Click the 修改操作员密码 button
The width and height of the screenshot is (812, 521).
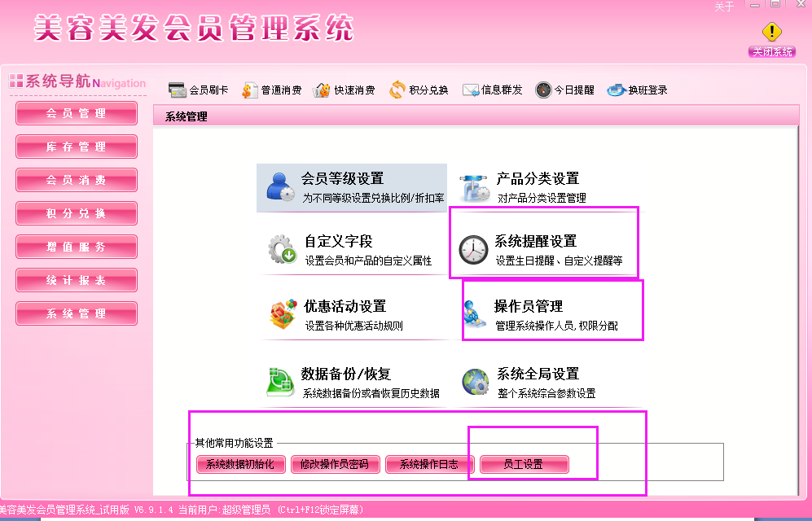[x=335, y=464]
